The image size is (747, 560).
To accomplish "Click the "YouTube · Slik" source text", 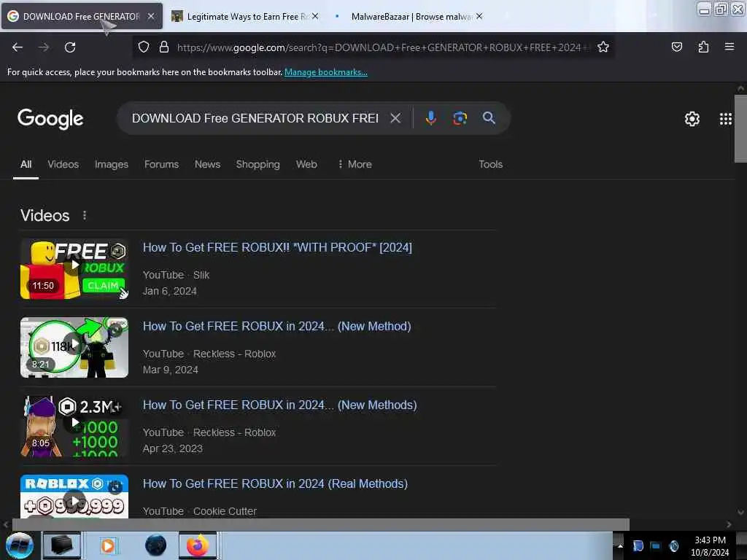I will point(177,275).
